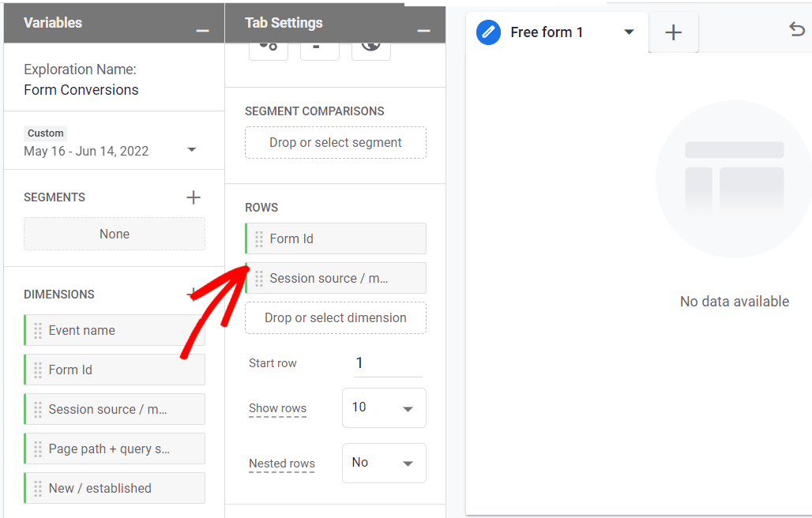Click the pencil edit icon on Free form 1
Viewport: 812px width, 518px height.
tap(487, 33)
